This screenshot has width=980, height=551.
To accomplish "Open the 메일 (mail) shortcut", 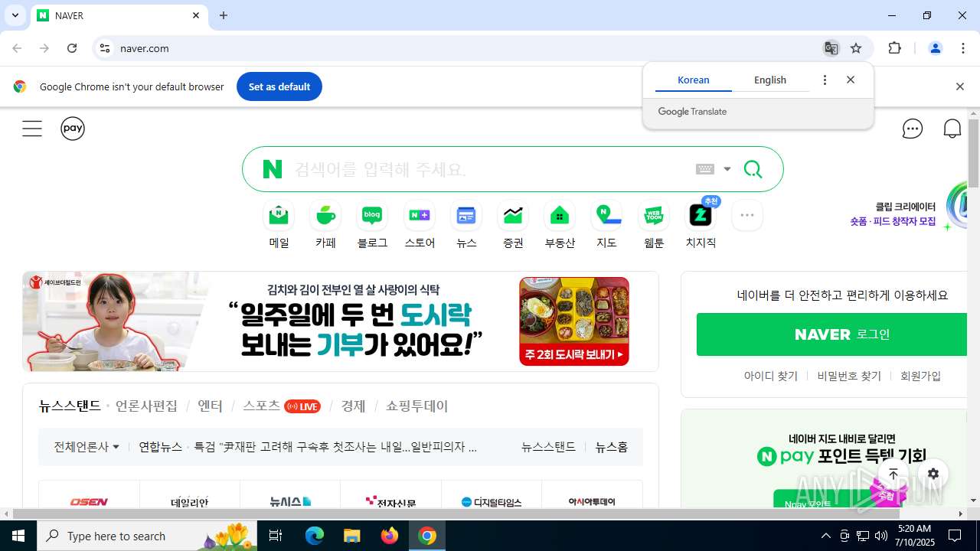I will (x=279, y=224).
